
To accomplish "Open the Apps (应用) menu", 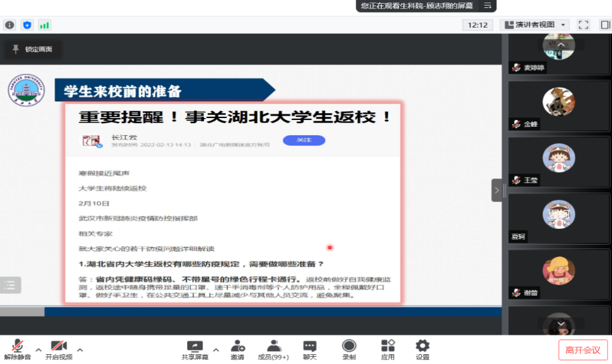I will pyautogui.click(x=387, y=350).
